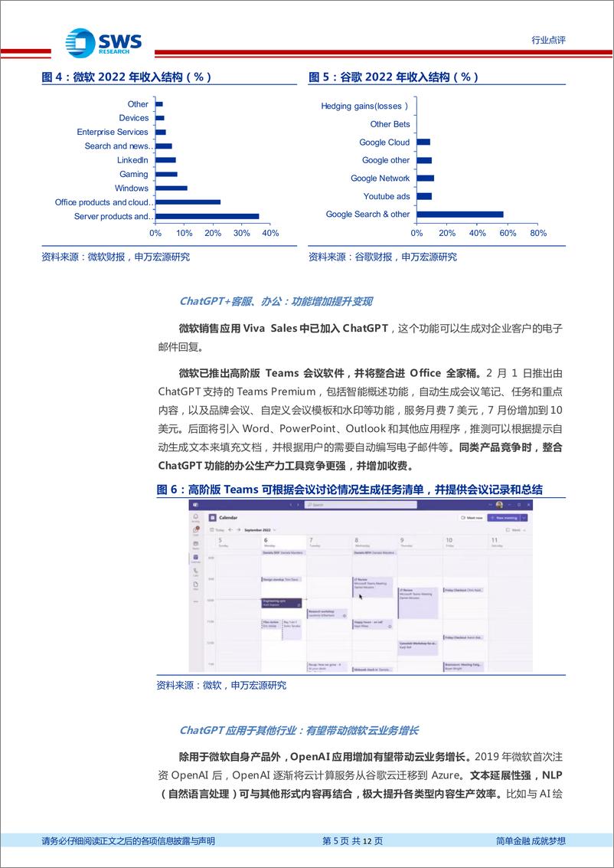Click the LinkedIn label in chart
614x868 pixels.
[x=132, y=160]
